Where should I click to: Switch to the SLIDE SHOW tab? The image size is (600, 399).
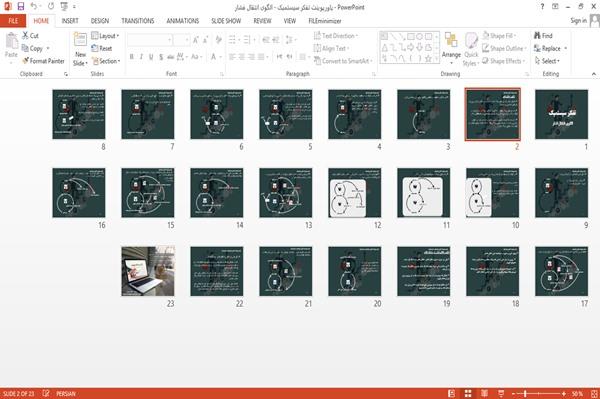226,21
